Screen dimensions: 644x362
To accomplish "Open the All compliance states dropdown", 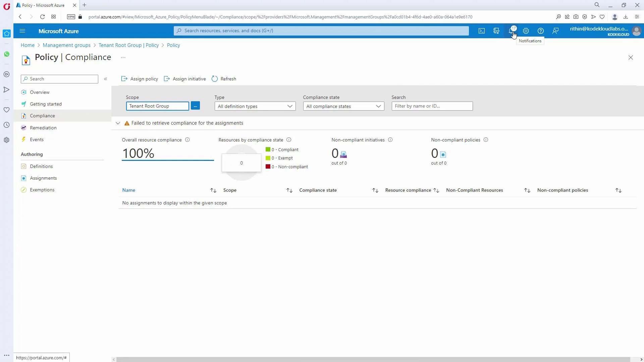I will coord(343,106).
